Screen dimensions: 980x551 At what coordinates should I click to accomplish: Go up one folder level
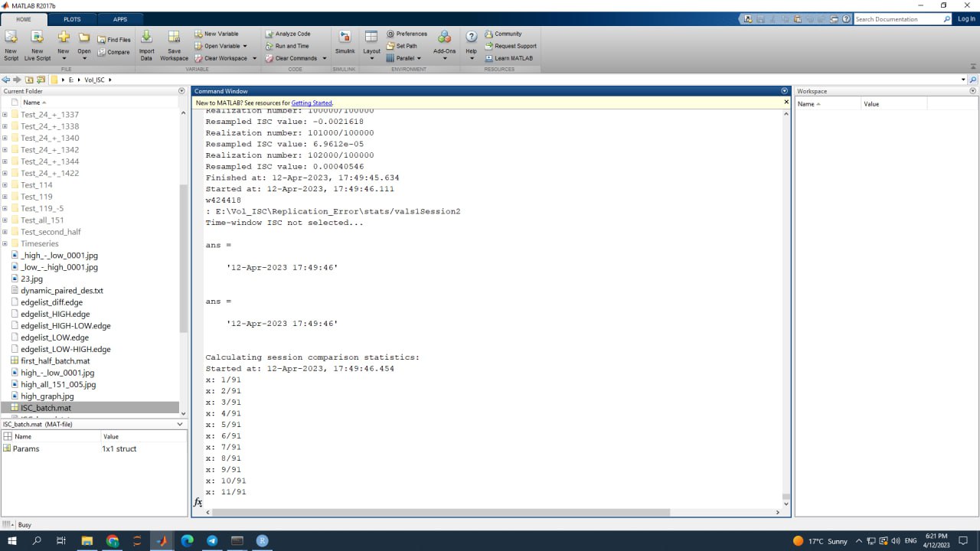[x=29, y=80]
